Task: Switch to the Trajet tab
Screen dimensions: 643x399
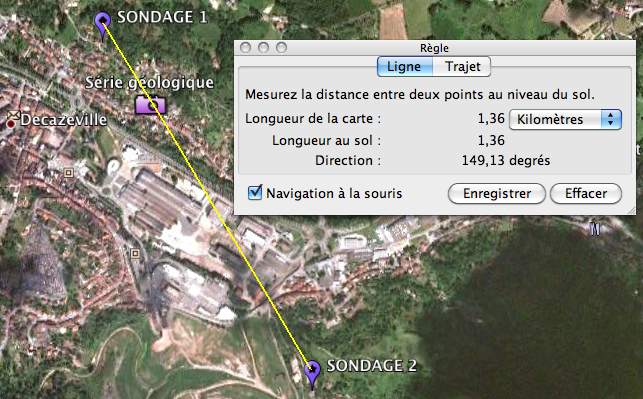Action: (462, 66)
